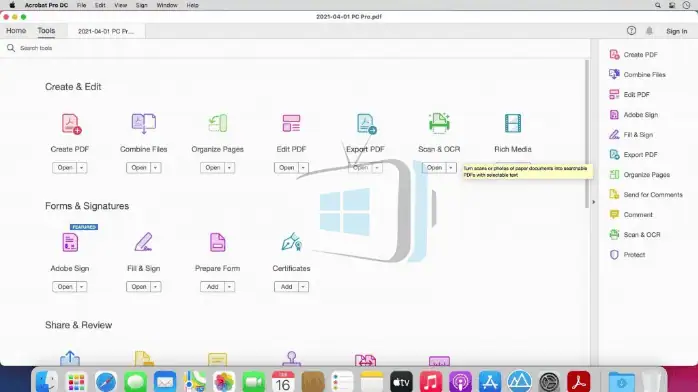Open Adobe Acrobat from the Dock
This screenshot has height=392, width=698.
(x=579, y=382)
